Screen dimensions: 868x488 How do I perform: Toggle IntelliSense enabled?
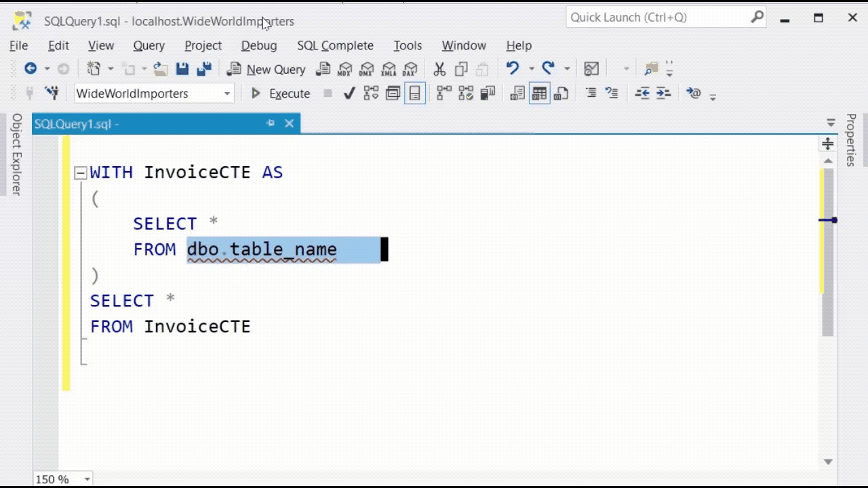pyautogui.click(x=414, y=93)
